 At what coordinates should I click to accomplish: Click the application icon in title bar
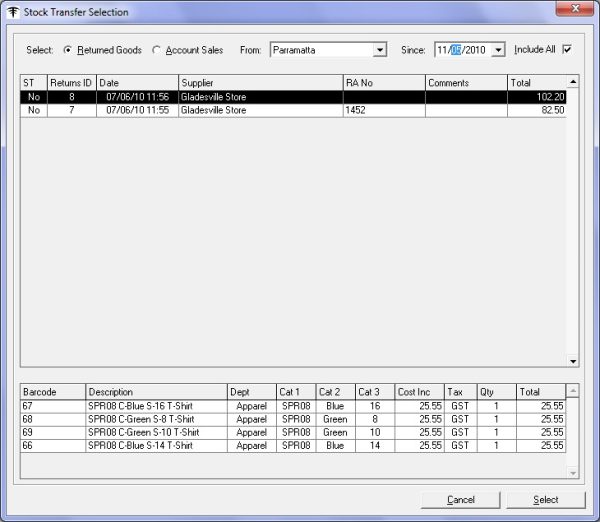(12, 11)
